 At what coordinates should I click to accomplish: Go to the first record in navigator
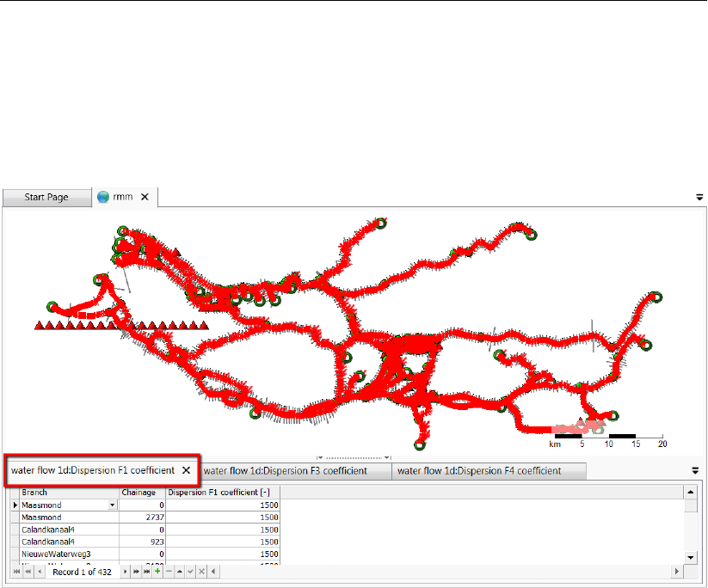click(x=16, y=572)
